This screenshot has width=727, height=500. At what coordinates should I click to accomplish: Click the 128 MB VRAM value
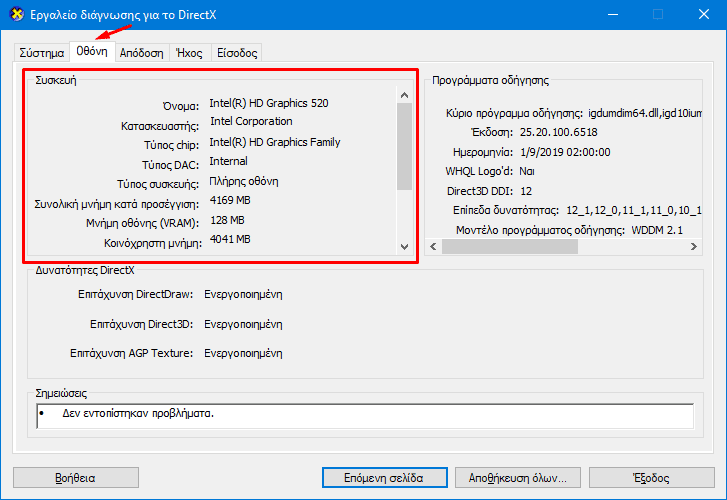(228, 220)
